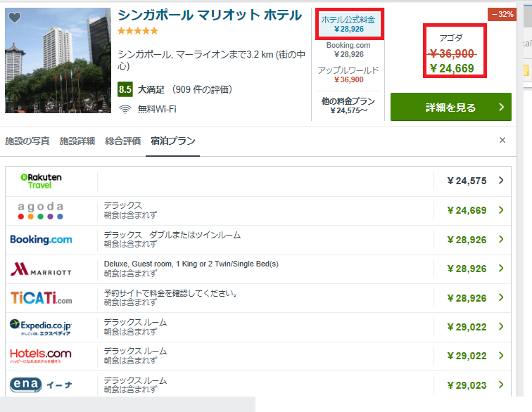The width and height of the screenshot is (532, 412).
Task: Favorite the hotel with the heart icon
Action: tap(15, 17)
